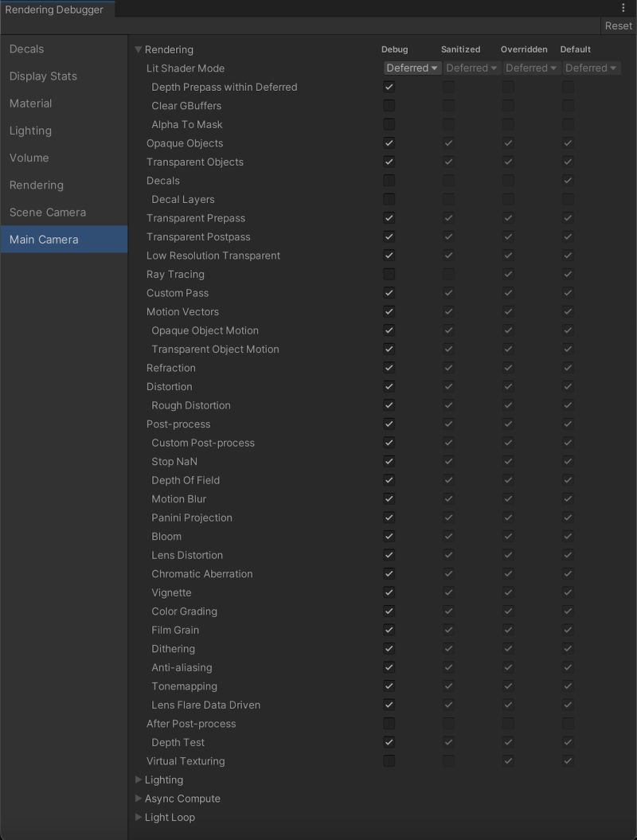
Task: Select Volume in the sidebar
Action: click(x=29, y=158)
